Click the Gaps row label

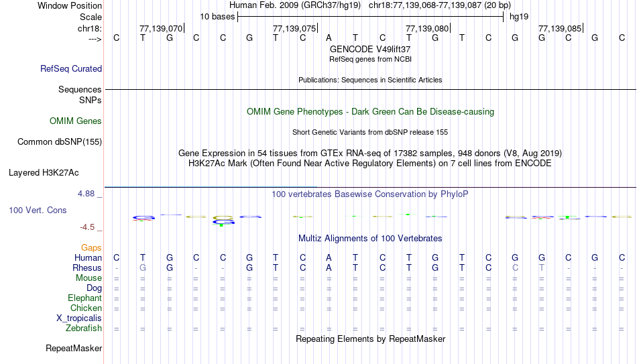pyautogui.click(x=91, y=248)
